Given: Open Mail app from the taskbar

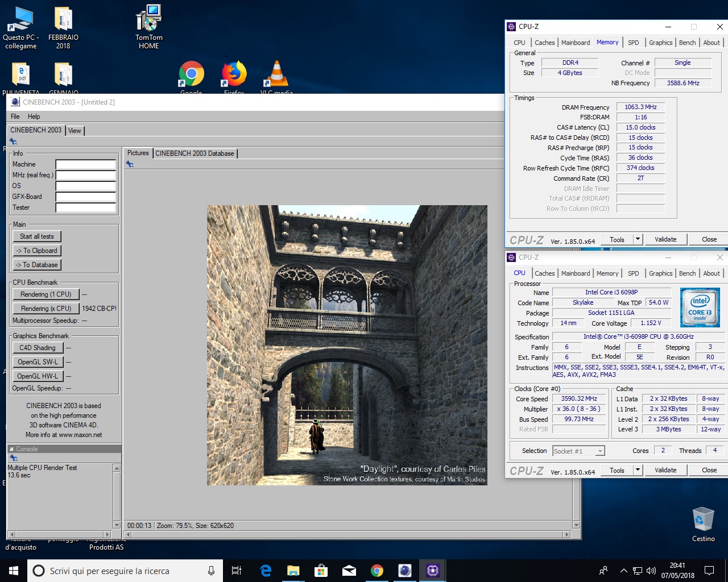Looking at the screenshot, I should coord(349,571).
